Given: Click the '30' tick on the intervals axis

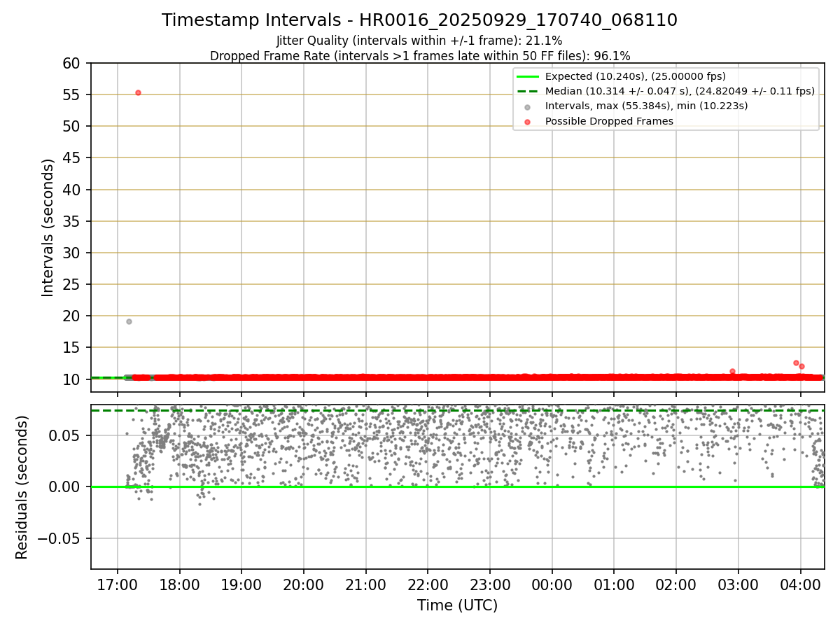Looking at the screenshot, I should tap(72, 253).
